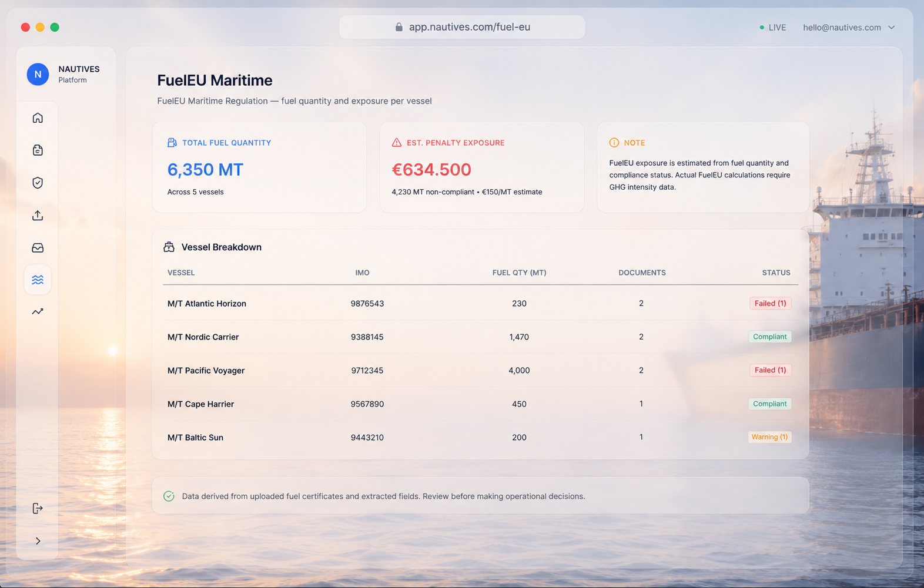The image size is (924, 588).
Task: Click fuel quantity 1,470 for Nordic Carrier
Action: [519, 337]
